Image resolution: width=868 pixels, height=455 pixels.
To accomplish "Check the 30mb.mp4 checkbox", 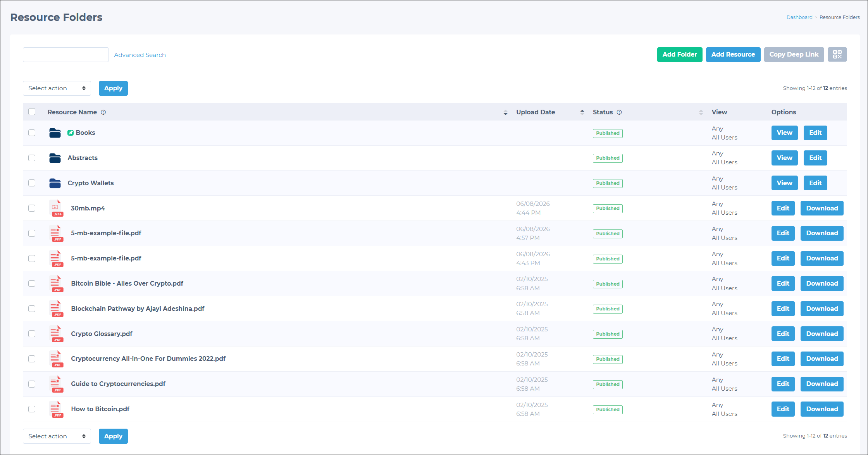I will tap(32, 208).
